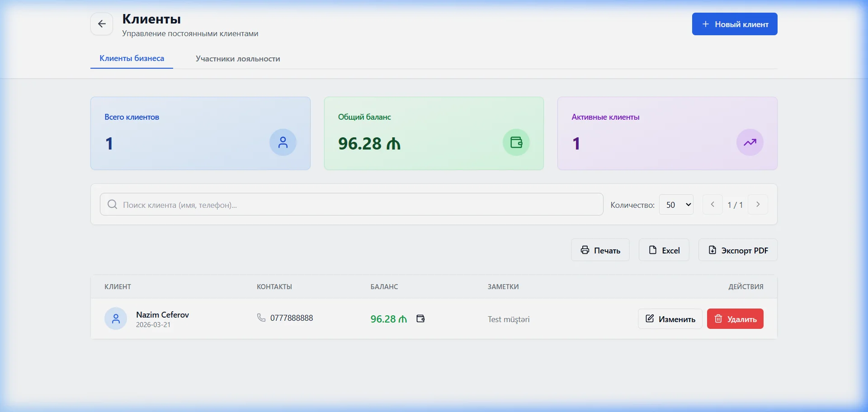Click Удалить for Nazim Ceferov
This screenshot has width=868, height=412.
pos(735,318)
